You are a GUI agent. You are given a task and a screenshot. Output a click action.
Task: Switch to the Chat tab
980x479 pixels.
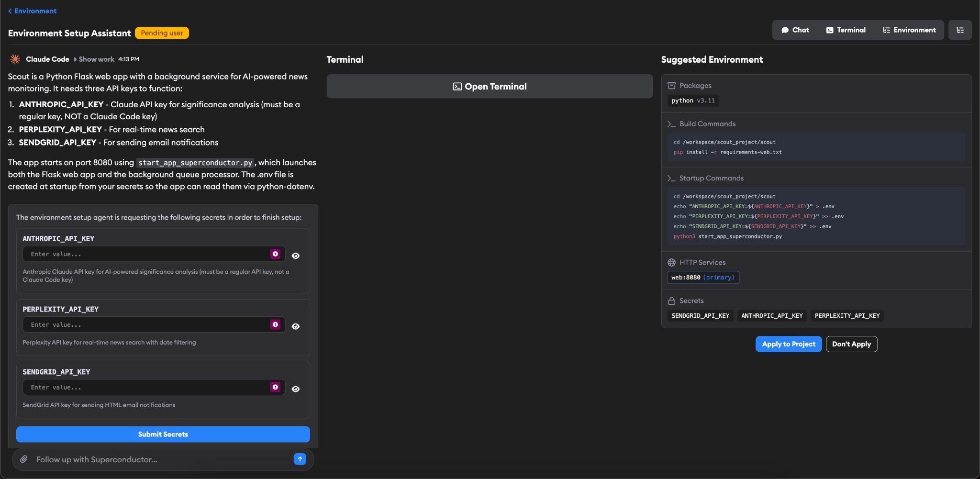(x=795, y=30)
